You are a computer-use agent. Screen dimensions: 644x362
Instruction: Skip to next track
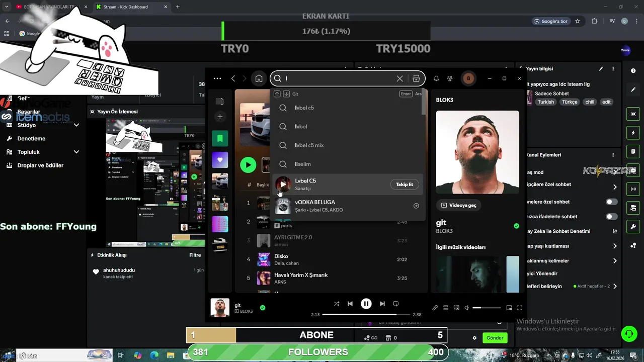(382, 304)
